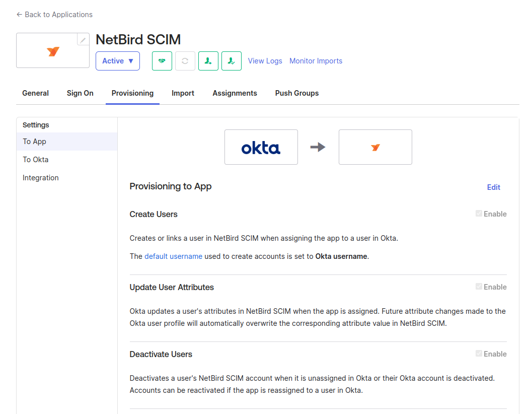Viewport: 532px width, 414px height.
Task: Click Edit for Provisioning to App
Action: 493,187
